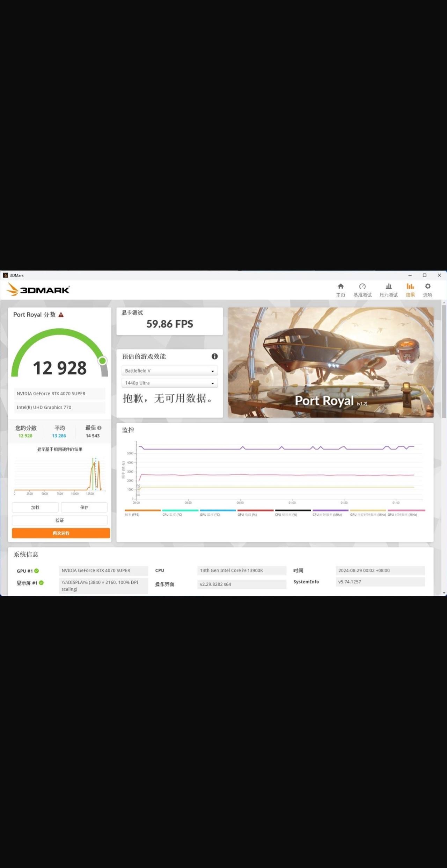Click the 验证 validate button

pyautogui.click(x=60, y=520)
